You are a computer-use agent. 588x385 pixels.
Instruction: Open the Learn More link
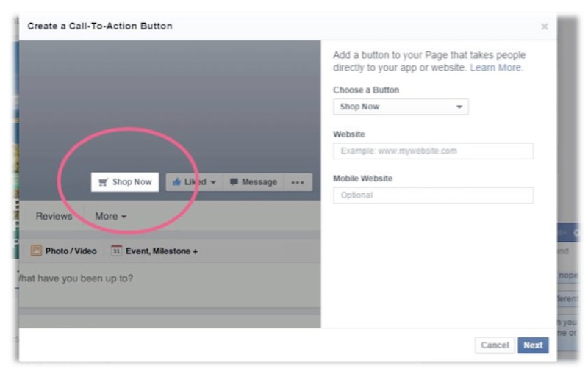495,68
